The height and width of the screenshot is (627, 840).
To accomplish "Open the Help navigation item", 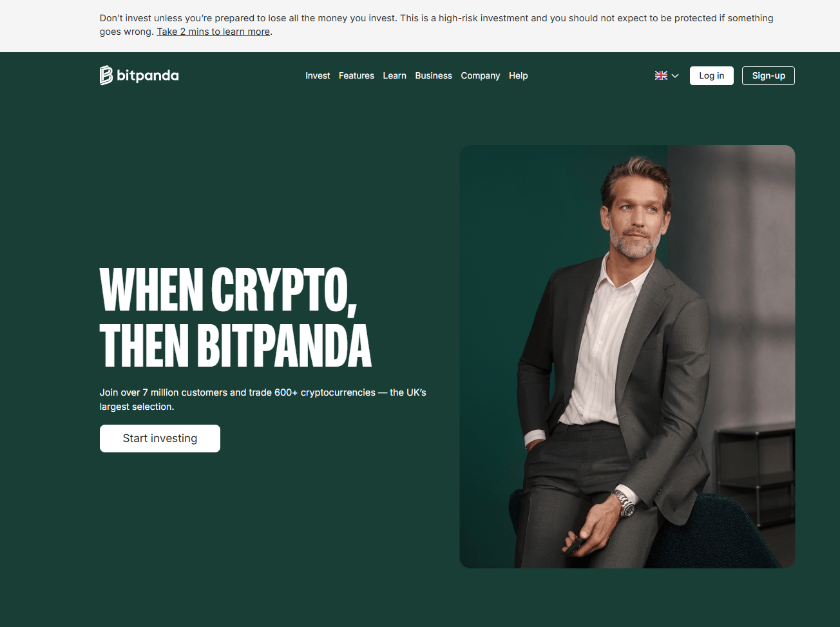I will click(x=518, y=75).
